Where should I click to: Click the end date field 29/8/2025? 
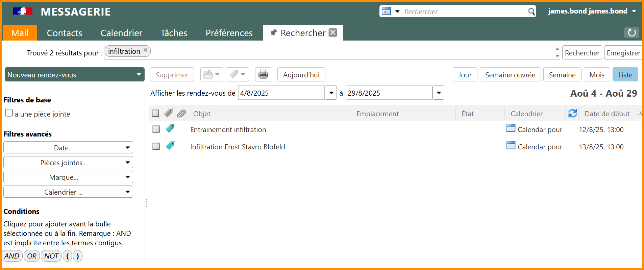point(388,93)
